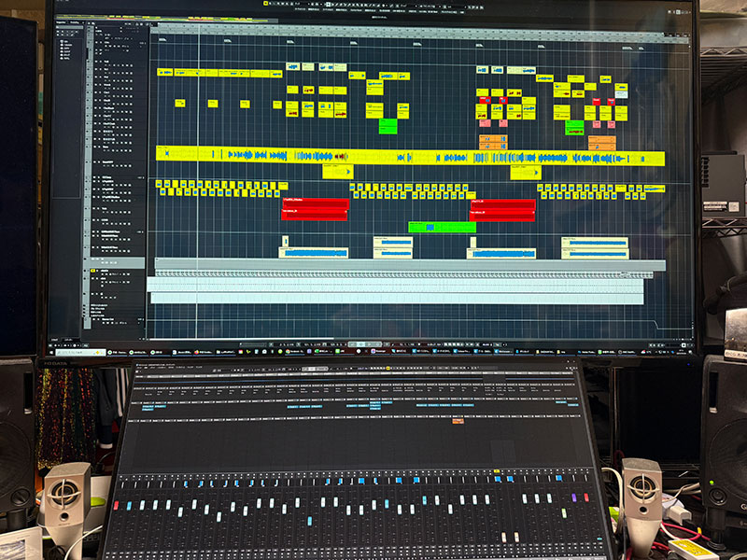This screenshot has width=747, height=560.
Task: Select the white clip near top right clips
Action: point(621,94)
